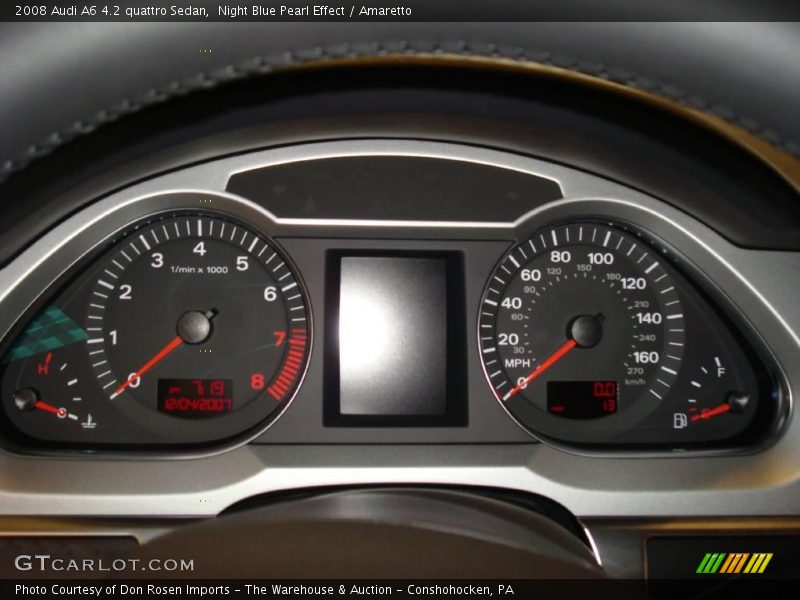Click the green-orange-yellow striped logo

pos(734,563)
